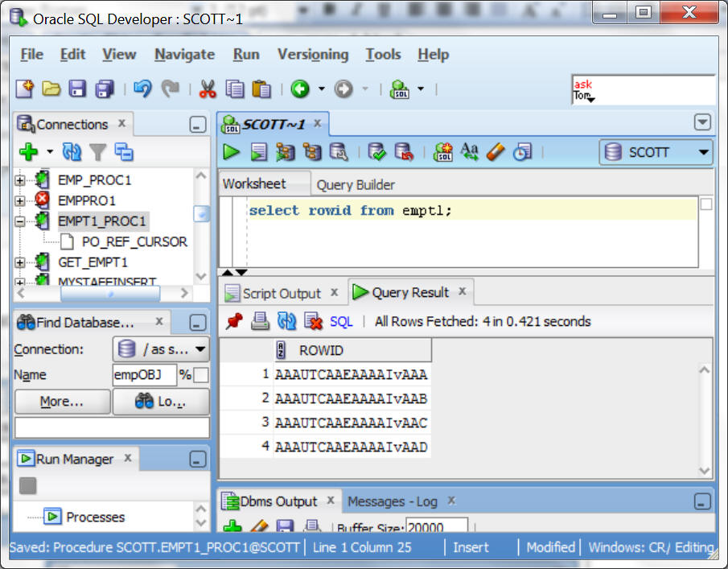The width and height of the screenshot is (728, 569).
Task: Commit changes from the worksheet toolbar
Action: coord(376,152)
